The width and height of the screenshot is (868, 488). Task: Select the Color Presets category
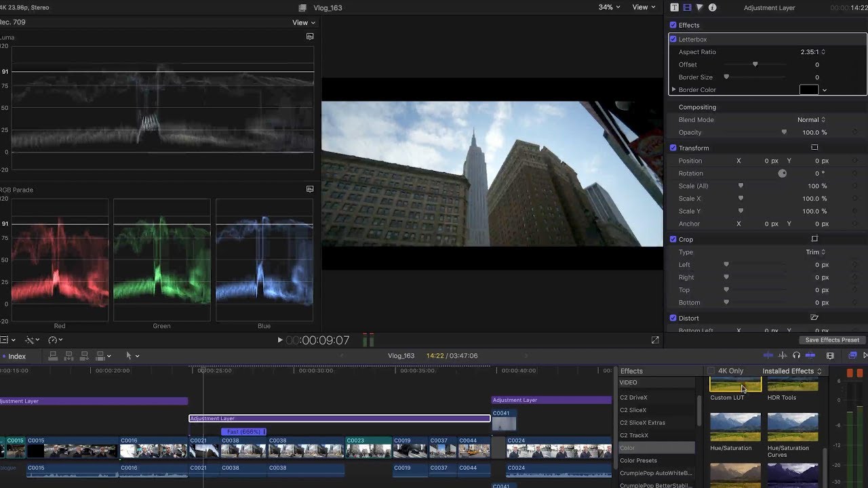pos(656,461)
